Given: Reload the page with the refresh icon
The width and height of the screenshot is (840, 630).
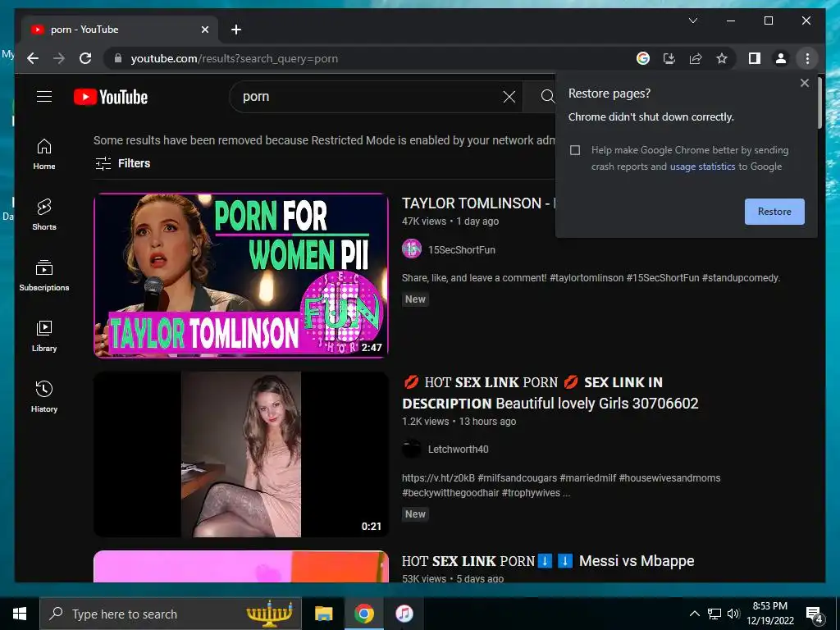Looking at the screenshot, I should coord(85,58).
